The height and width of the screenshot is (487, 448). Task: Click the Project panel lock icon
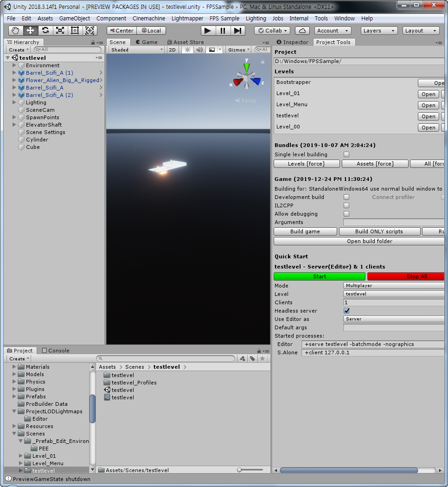pyautogui.click(x=259, y=351)
